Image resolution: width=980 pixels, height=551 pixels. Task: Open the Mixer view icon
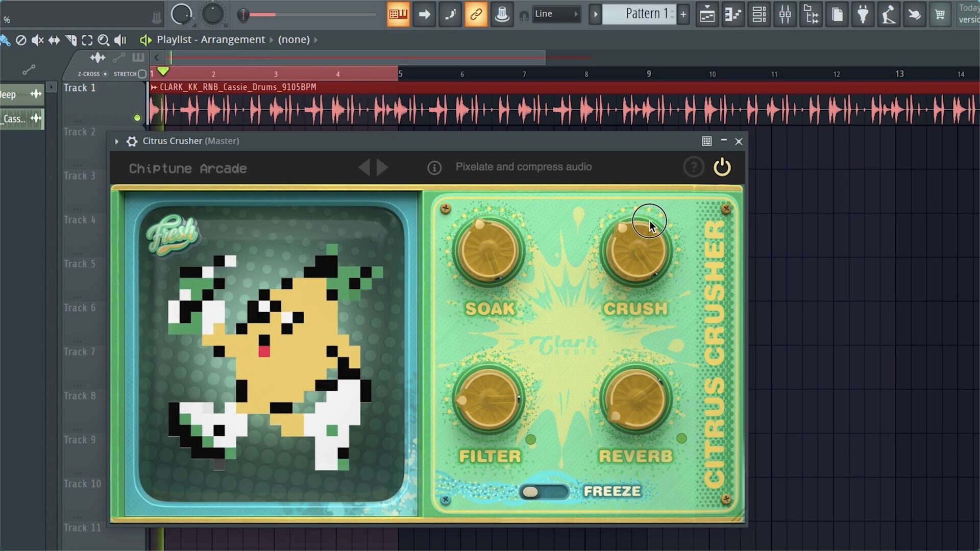point(785,14)
